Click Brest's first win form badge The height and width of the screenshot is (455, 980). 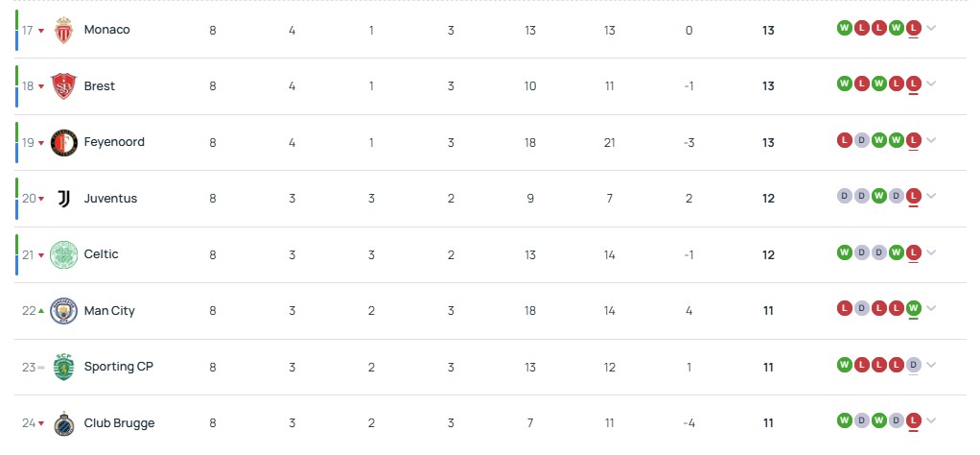pos(845,84)
